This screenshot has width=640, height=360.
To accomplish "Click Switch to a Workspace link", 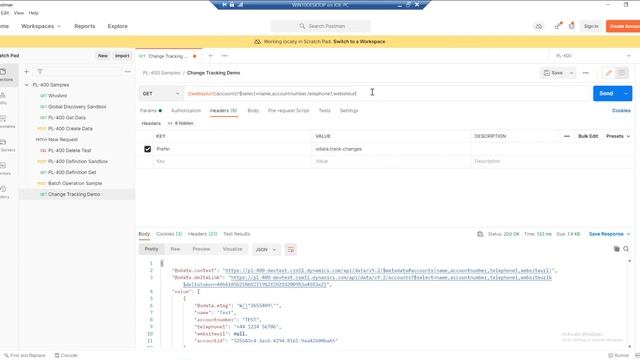I will point(359,42).
